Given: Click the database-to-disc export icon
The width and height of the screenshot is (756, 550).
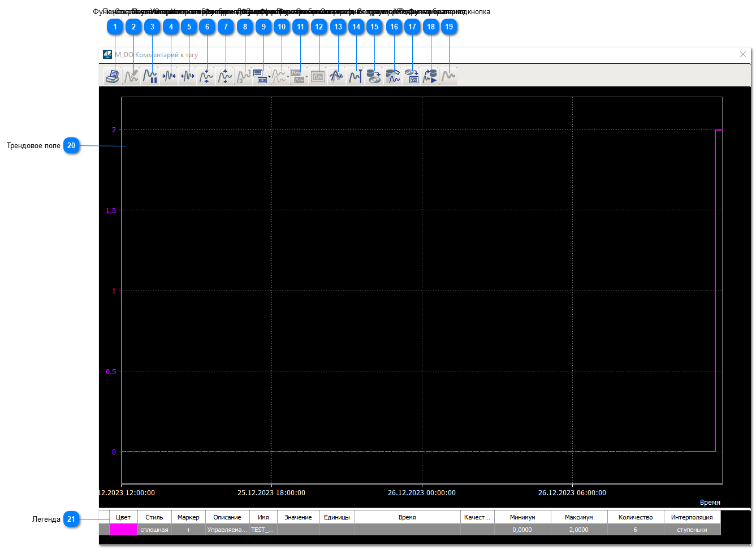Looking at the screenshot, I should coord(374,76).
